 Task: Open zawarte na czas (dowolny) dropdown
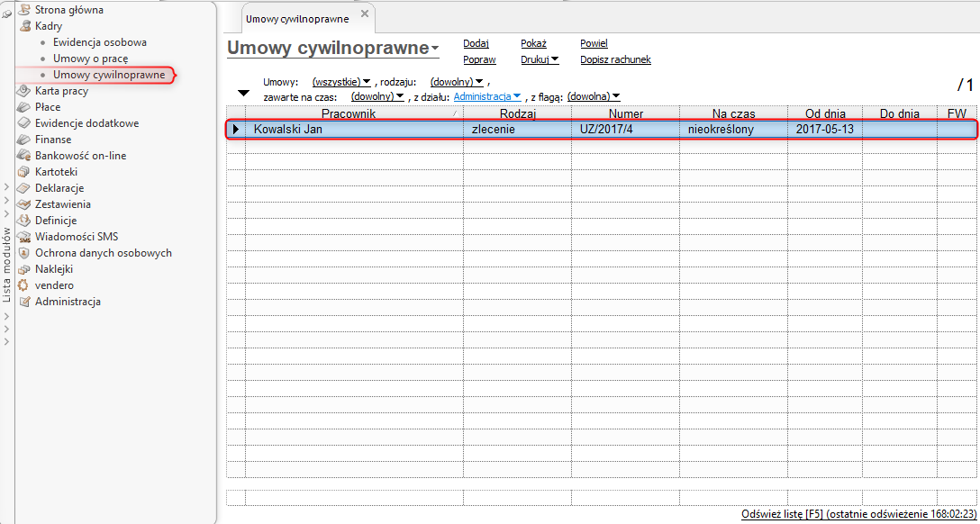coord(378,97)
